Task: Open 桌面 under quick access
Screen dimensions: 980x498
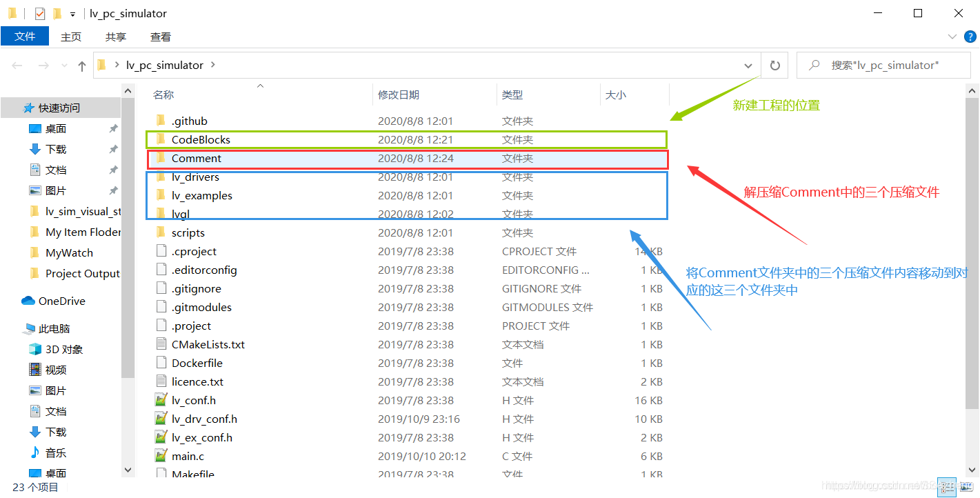Action: point(56,128)
